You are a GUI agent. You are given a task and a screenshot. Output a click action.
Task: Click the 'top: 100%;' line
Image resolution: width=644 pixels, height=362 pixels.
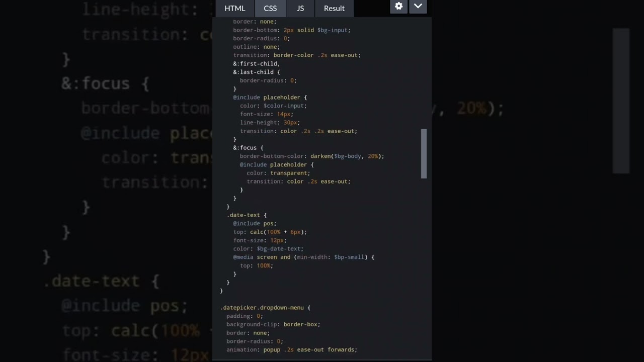click(x=257, y=265)
